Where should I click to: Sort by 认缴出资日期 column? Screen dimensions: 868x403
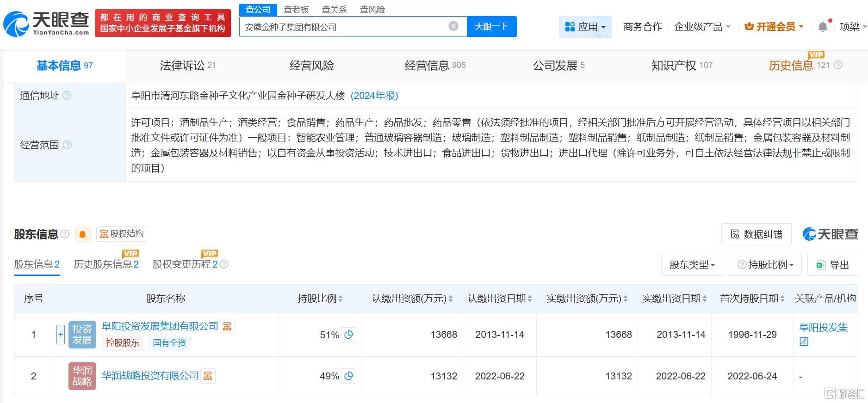click(530, 299)
